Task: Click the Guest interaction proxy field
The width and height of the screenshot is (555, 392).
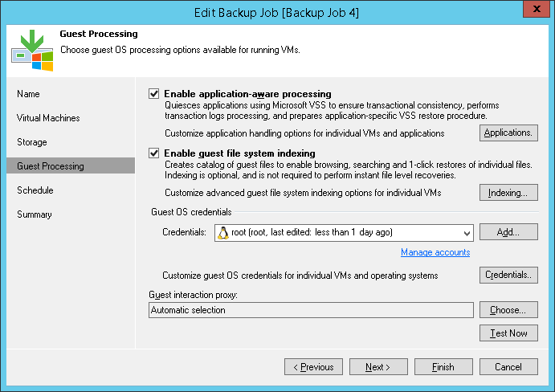Action: coord(311,310)
